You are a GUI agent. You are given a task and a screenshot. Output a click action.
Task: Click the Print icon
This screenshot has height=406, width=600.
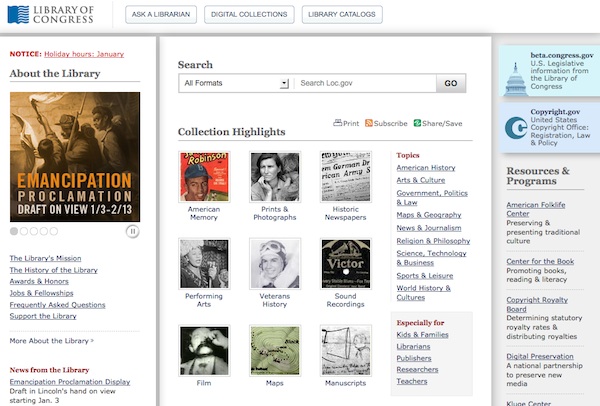point(338,123)
